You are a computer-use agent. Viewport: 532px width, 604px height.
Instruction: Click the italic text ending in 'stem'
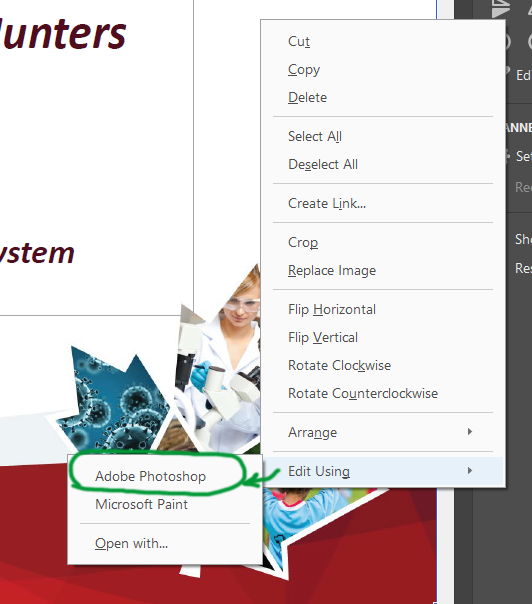(37, 253)
